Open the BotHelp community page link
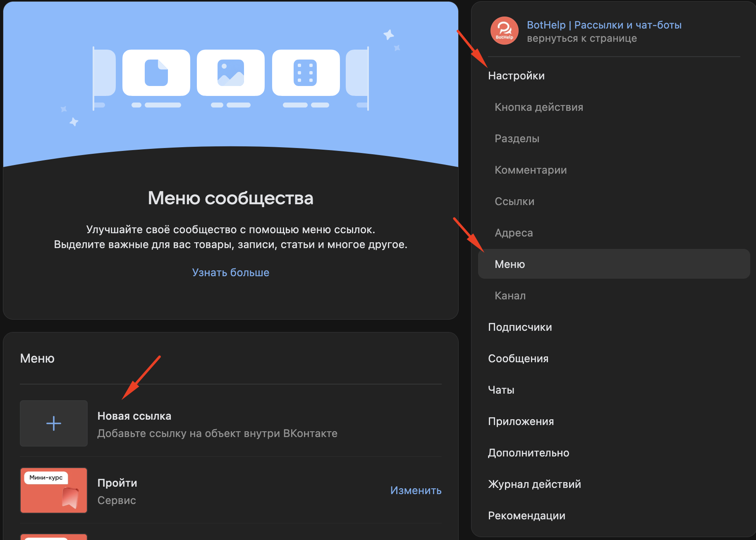The image size is (756, 540). [604, 25]
